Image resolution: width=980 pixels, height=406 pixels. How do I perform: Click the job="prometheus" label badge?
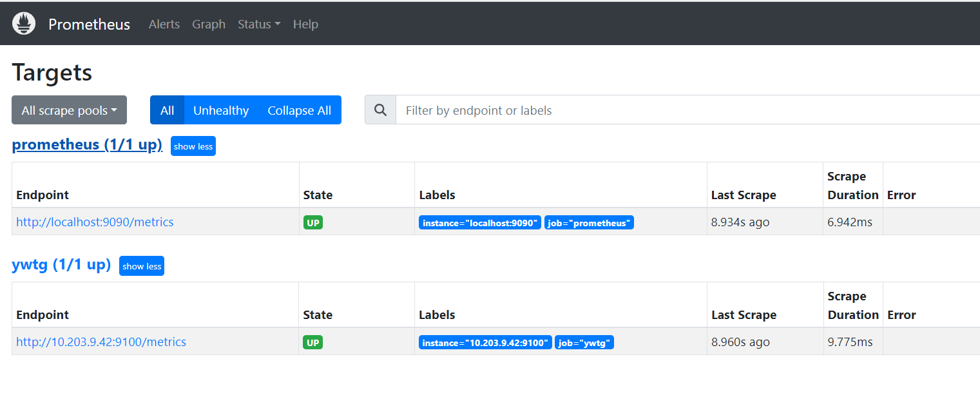pos(589,223)
